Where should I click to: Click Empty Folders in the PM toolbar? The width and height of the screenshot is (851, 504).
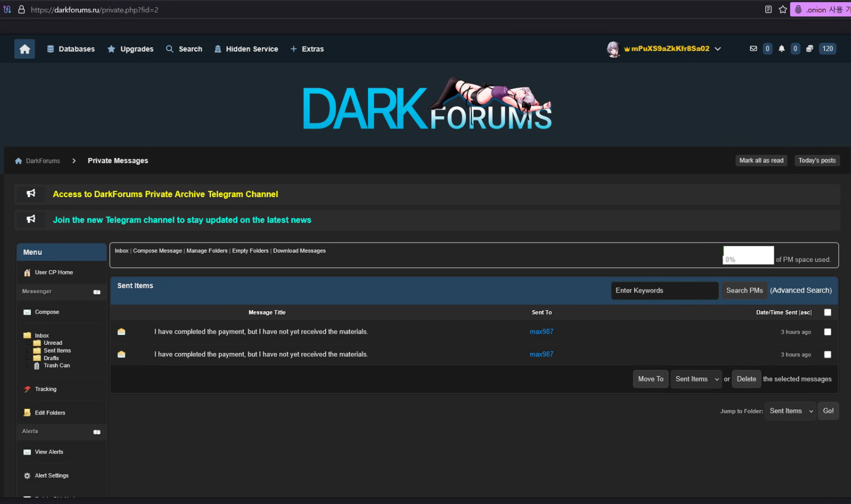point(250,251)
